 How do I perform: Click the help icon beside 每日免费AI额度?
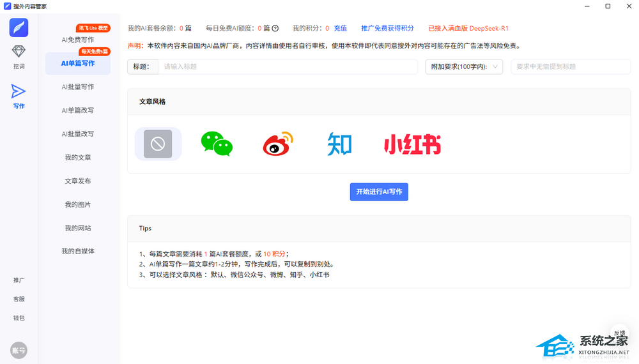[275, 28]
